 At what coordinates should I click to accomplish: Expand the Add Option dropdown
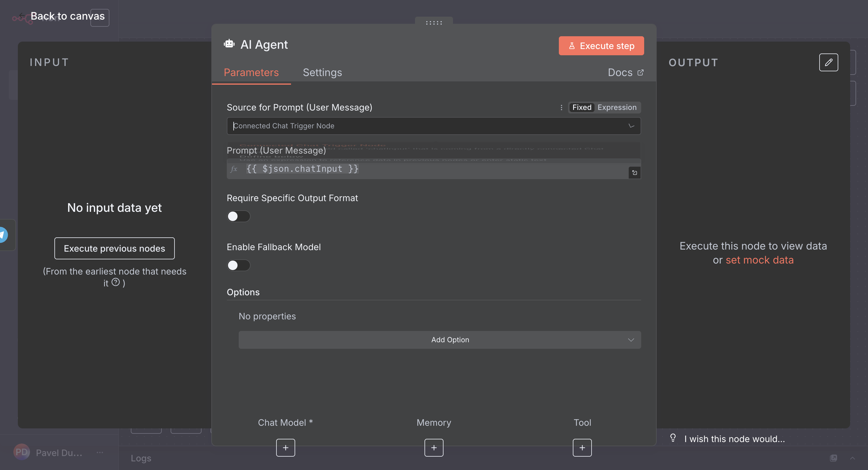(439, 340)
